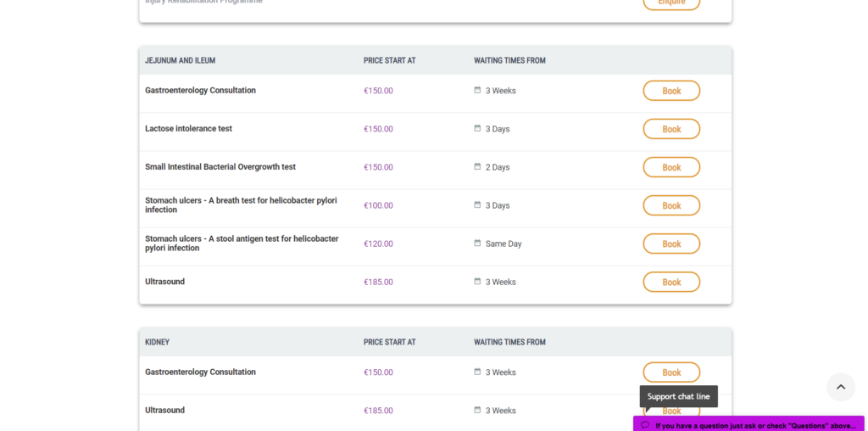This screenshot has width=868, height=431.
Task: Click PRICE START AT header in Jejunum table
Action: (390, 60)
